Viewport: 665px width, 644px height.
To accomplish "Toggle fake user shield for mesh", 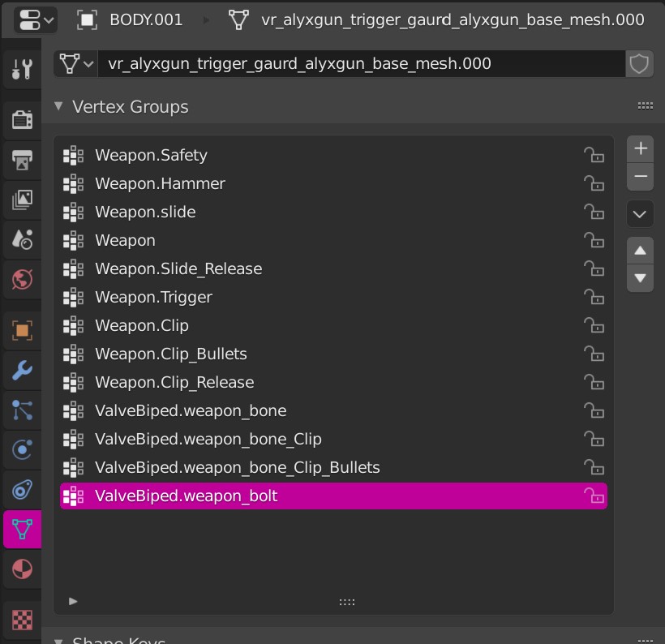I will pos(639,63).
